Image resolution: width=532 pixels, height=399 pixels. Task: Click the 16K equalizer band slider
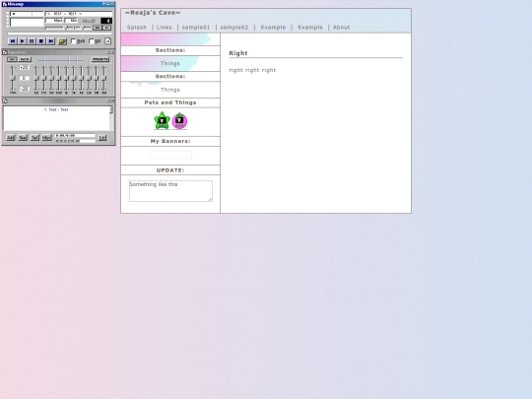point(103,79)
